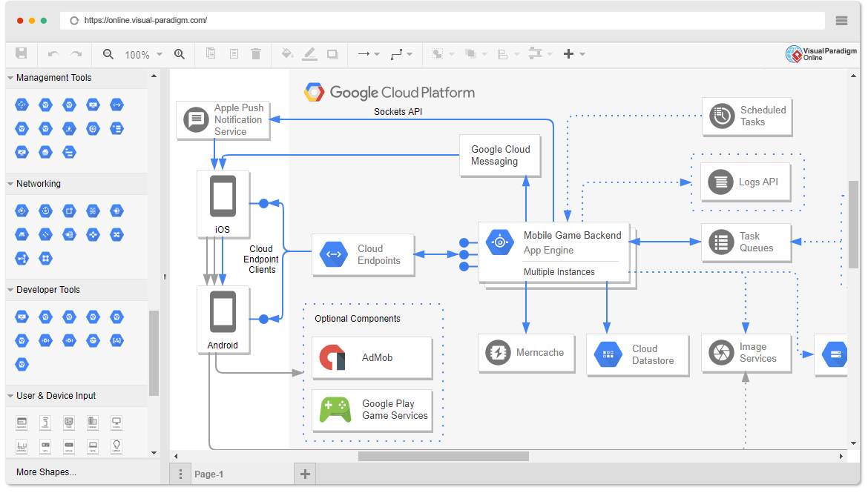Image resolution: width=868 pixels, height=493 pixels.
Task: Click the Cloud Endpoint Clients label
Action: point(261,259)
